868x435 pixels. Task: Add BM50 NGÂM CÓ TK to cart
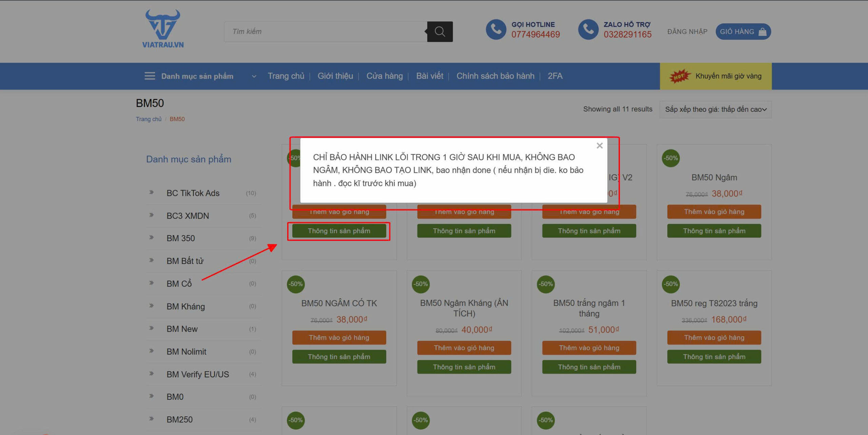click(x=339, y=338)
